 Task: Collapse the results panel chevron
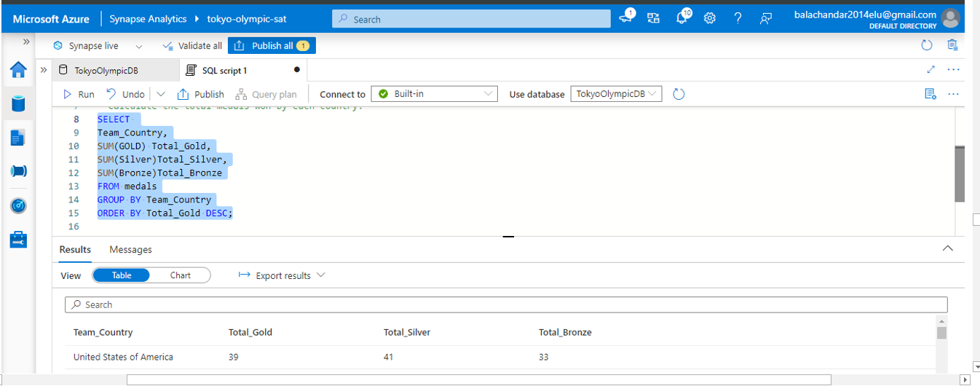(x=947, y=248)
